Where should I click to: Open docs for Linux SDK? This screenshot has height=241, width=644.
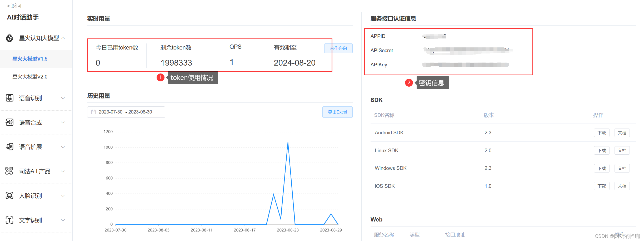(x=622, y=150)
